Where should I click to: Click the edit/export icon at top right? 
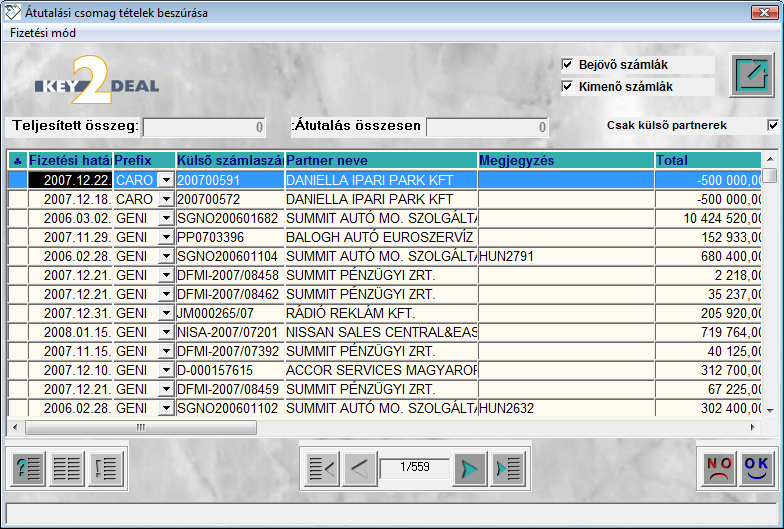click(x=752, y=75)
